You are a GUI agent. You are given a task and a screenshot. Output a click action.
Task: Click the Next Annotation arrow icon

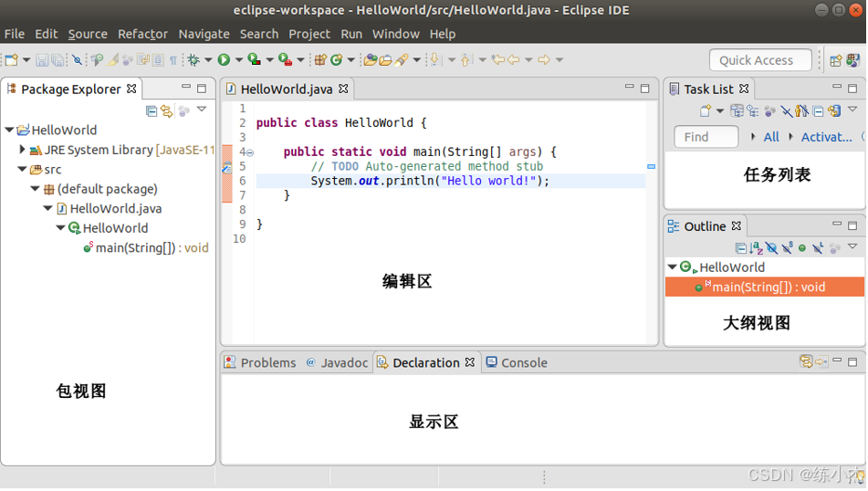pyautogui.click(x=435, y=60)
